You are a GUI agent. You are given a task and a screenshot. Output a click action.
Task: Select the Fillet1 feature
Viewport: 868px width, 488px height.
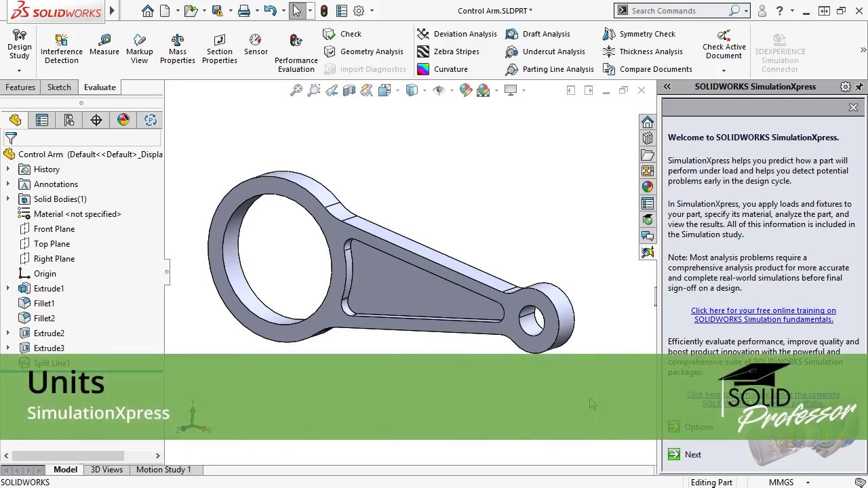pyautogui.click(x=37, y=304)
